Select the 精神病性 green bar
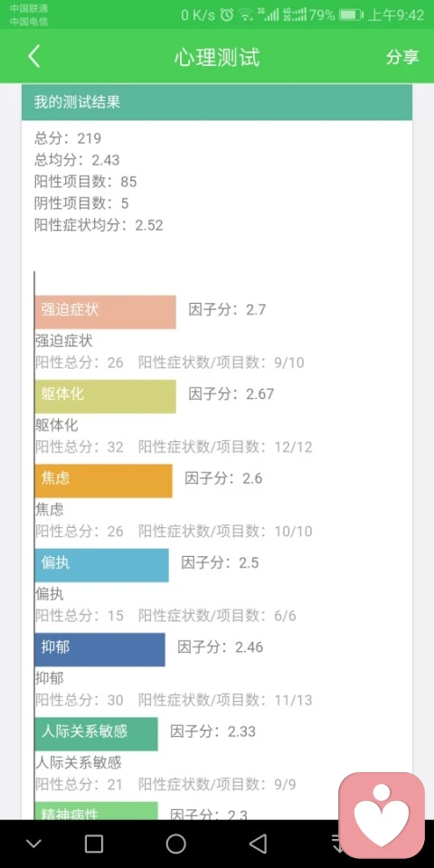This screenshot has width=434, height=868. click(x=97, y=810)
